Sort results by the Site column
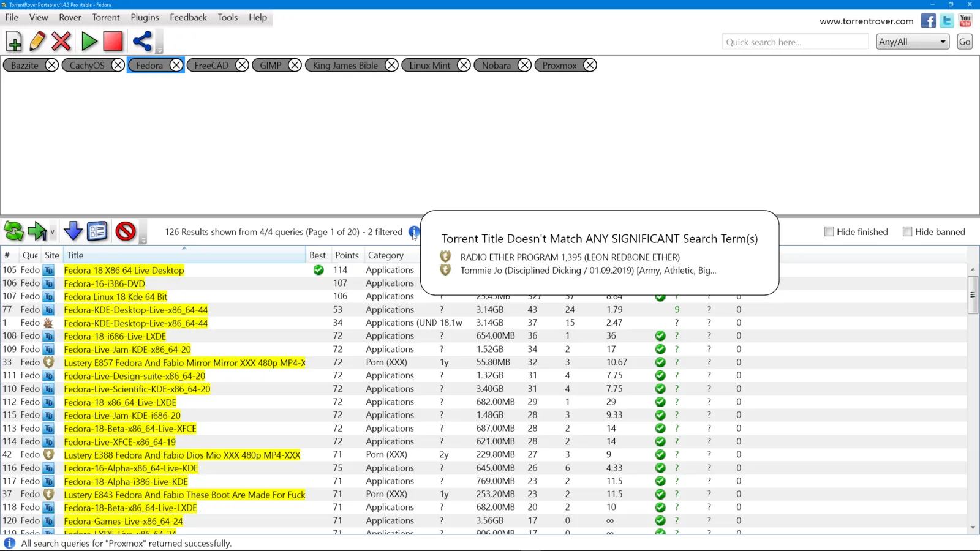 click(52, 255)
